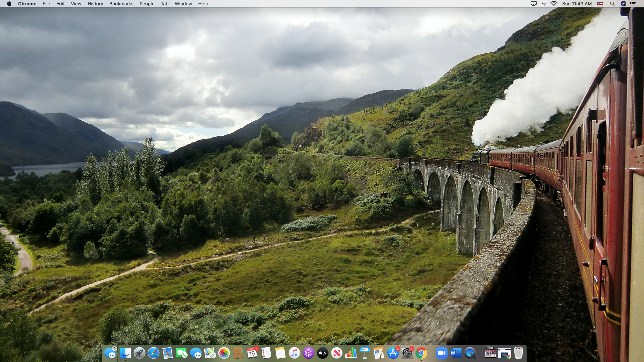Open the AirPlay display menu
Image resolution: width=644 pixels, height=362 pixels.
point(533,4)
